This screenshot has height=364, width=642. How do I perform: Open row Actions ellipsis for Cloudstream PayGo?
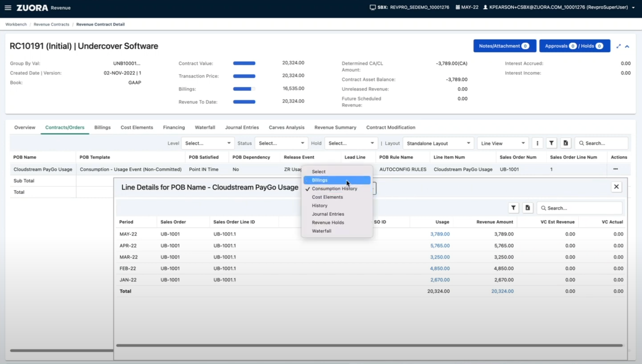[615, 169]
